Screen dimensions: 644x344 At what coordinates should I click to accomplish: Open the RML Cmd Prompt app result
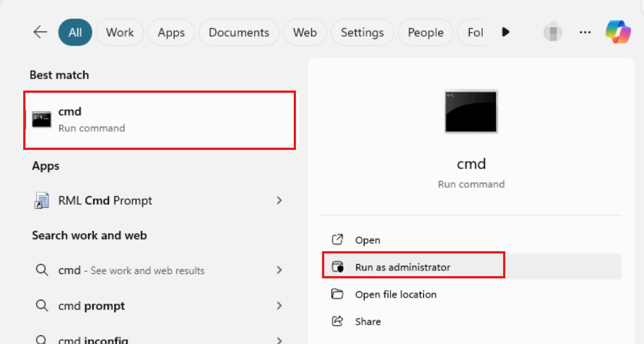pos(160,200)
